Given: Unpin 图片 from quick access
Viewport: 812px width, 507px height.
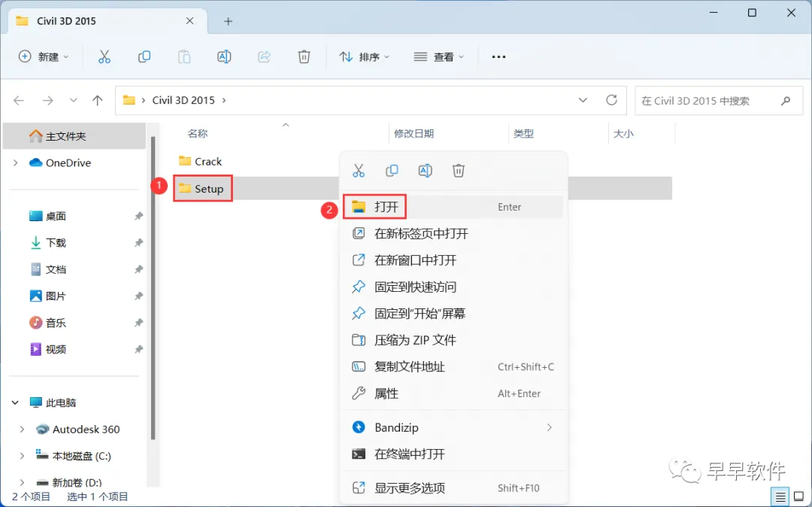Looking at the screenshot, I should [138, 296].
